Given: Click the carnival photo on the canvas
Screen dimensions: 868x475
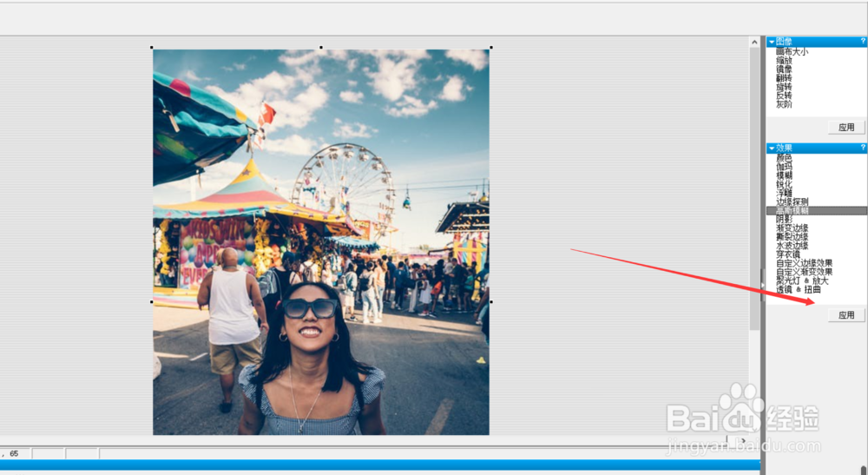Looking at the screenshot, I should tap(321, 242).
